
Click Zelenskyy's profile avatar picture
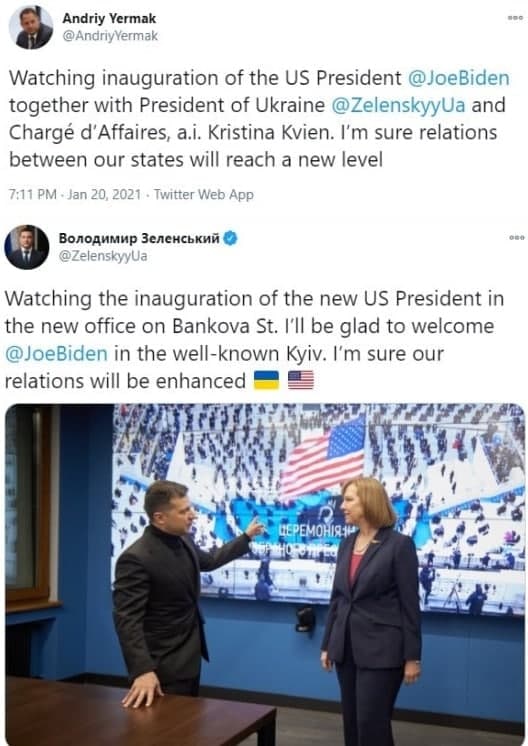27,247
